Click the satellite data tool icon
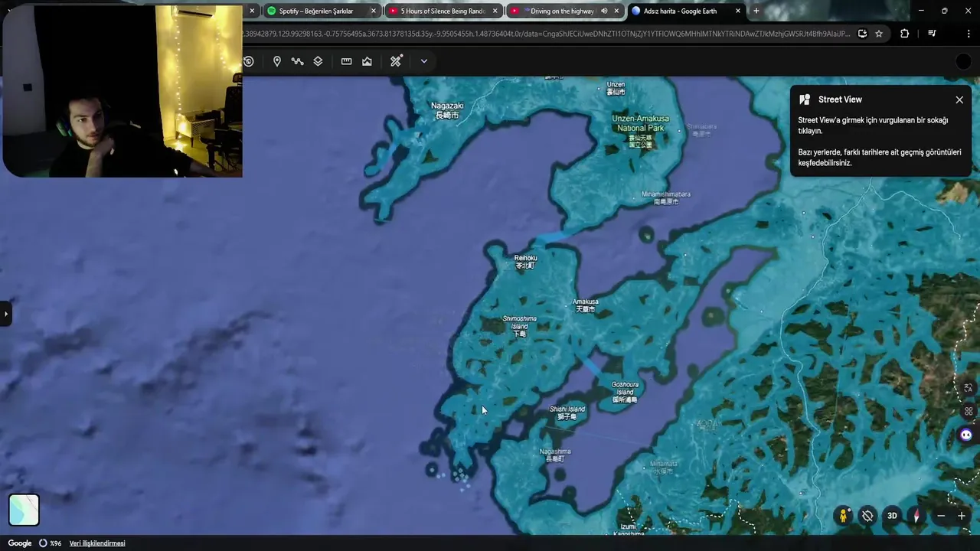The image size is (980, 551). click(x=396, y=61)
